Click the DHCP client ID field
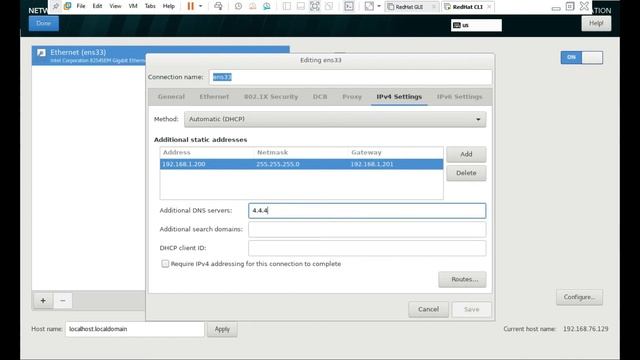The width and height of the screenshot is (640, 360). pos(367,248)
